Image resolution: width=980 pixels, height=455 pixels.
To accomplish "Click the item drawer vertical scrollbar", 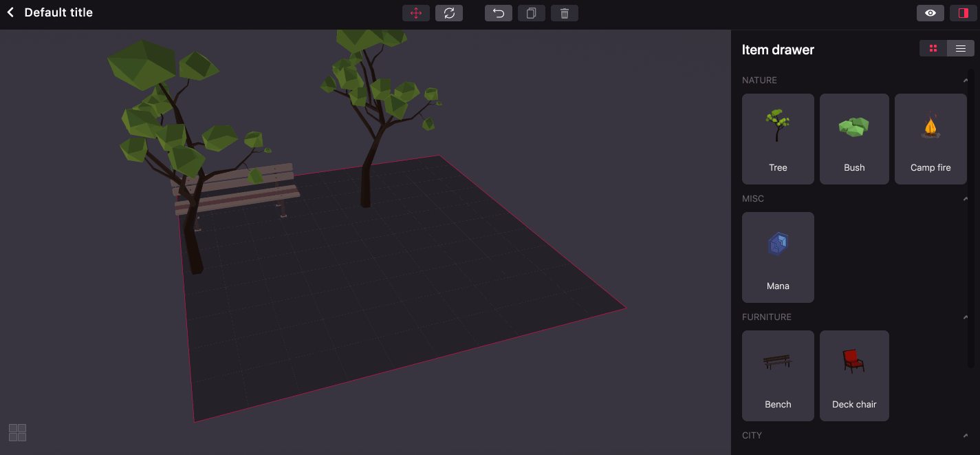I will [972, 220].
